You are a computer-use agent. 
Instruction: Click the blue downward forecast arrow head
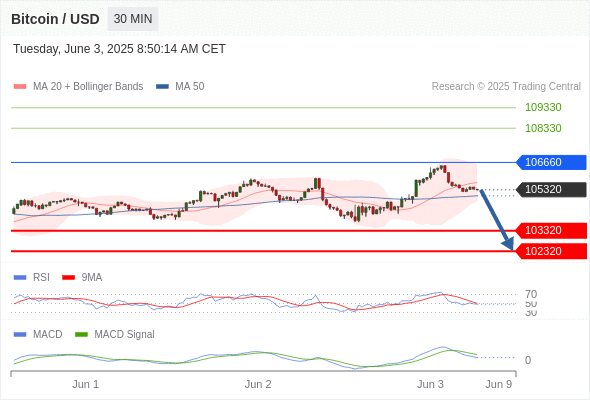[508, 244]
